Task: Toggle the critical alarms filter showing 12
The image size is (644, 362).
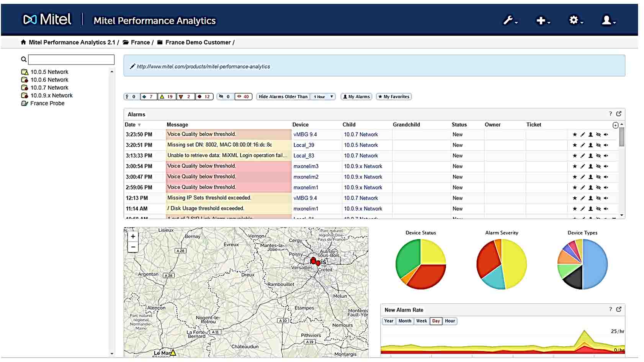Action: click(x=204, y=97)
